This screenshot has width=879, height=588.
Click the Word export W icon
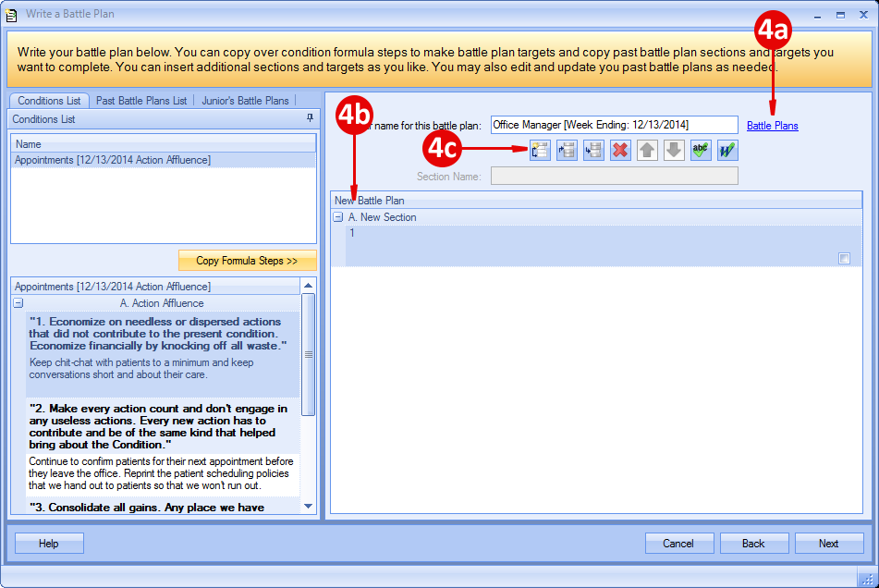tap(727, 150)
